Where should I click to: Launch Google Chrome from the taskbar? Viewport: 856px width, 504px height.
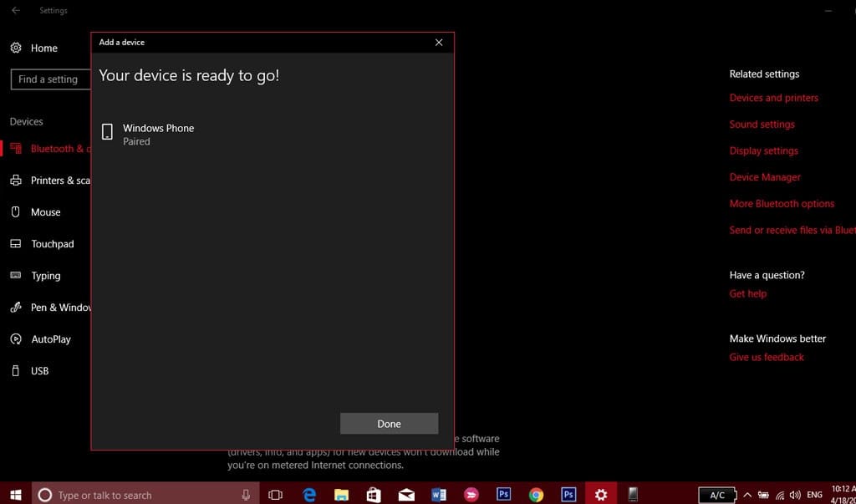click(536, 495)
